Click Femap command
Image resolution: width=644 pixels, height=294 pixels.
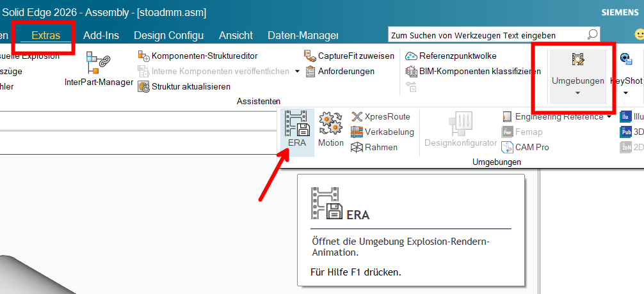tap(522, 132)
